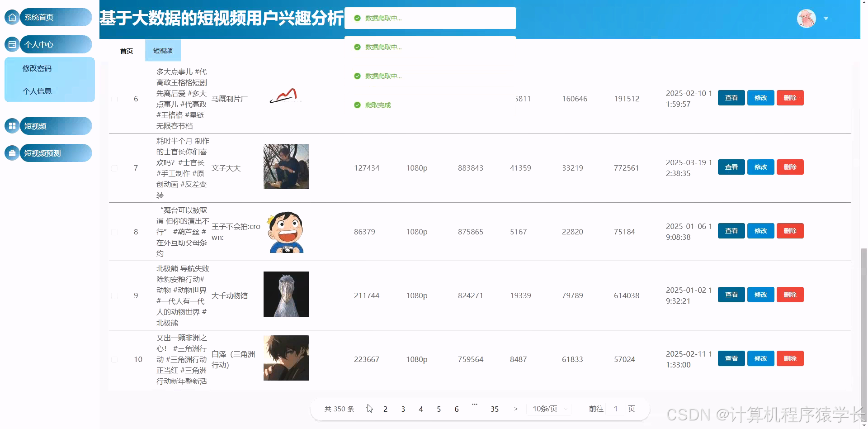This screenshot has width=868, height=429.
Task: Click 查看 button on 文子大大 row
Action: pos(731,167)
